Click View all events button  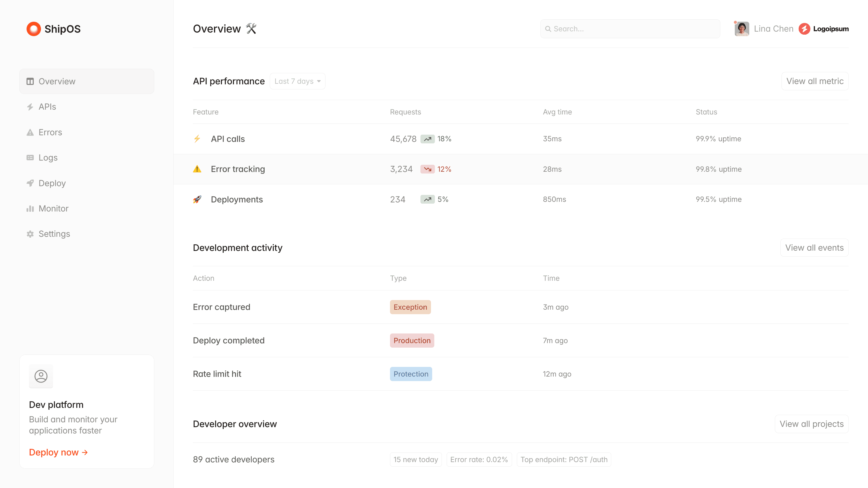814,248
